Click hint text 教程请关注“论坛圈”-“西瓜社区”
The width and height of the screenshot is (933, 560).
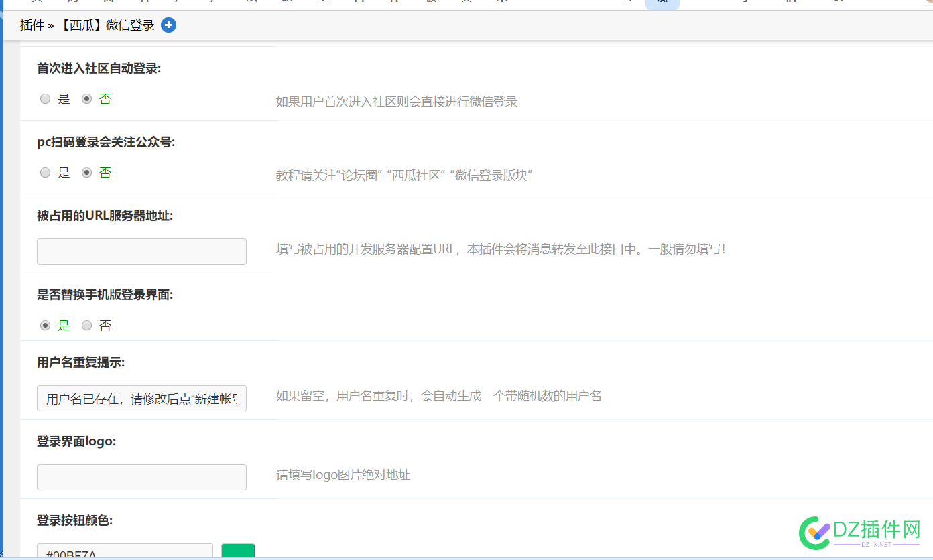click(362, 176)
